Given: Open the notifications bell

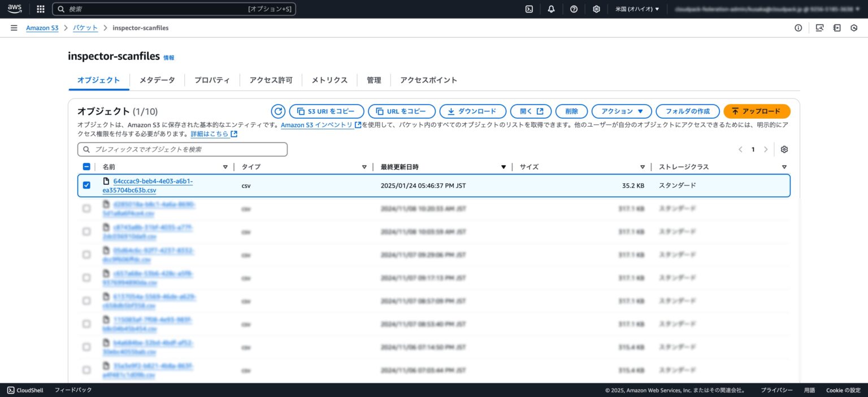Looking at the screenshot, I should pyautogui.click(x=551, y=8).
